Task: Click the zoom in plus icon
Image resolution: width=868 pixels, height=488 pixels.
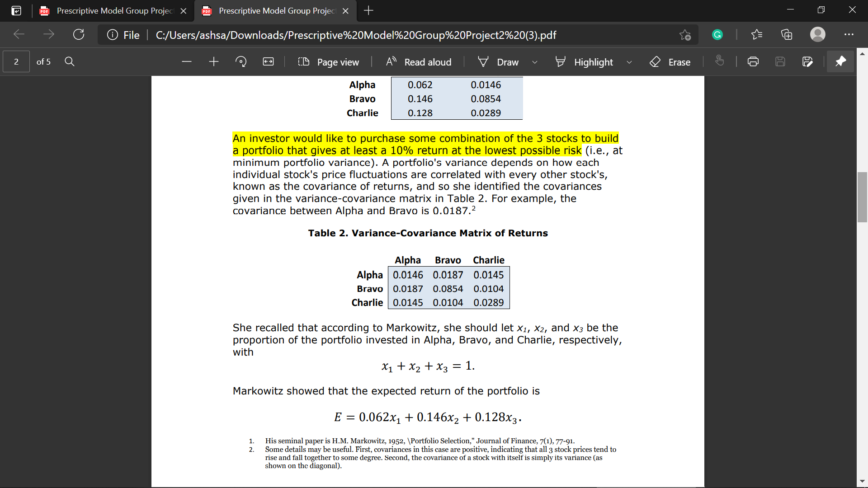Action: [214, 62]
